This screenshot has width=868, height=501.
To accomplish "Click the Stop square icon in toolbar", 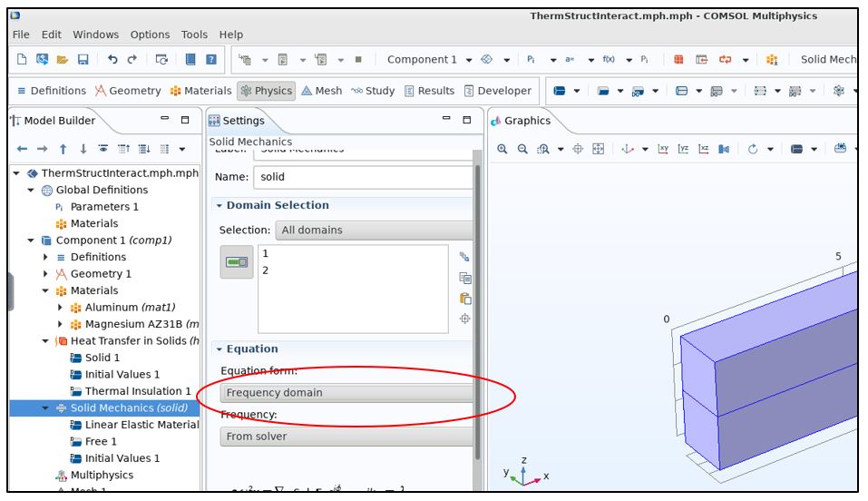I will point(358,59).
